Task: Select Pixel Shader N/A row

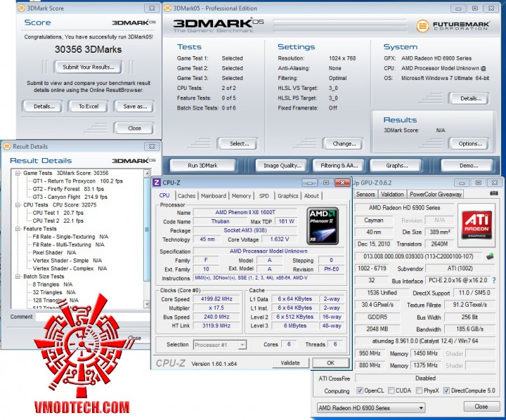Action: (x=54, y=253)
